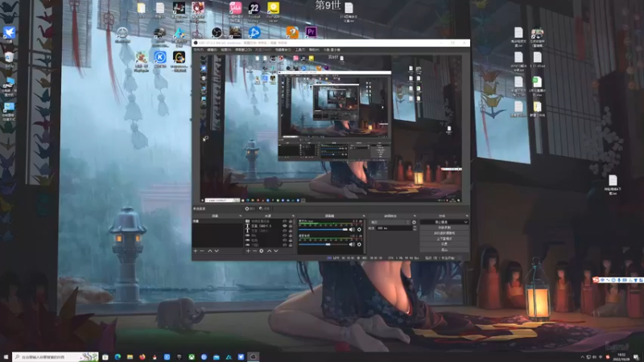Screen dimensions: 644x362
Task: Remove the selected scene with the Scenes minus icon
Action: click(202, 251)
